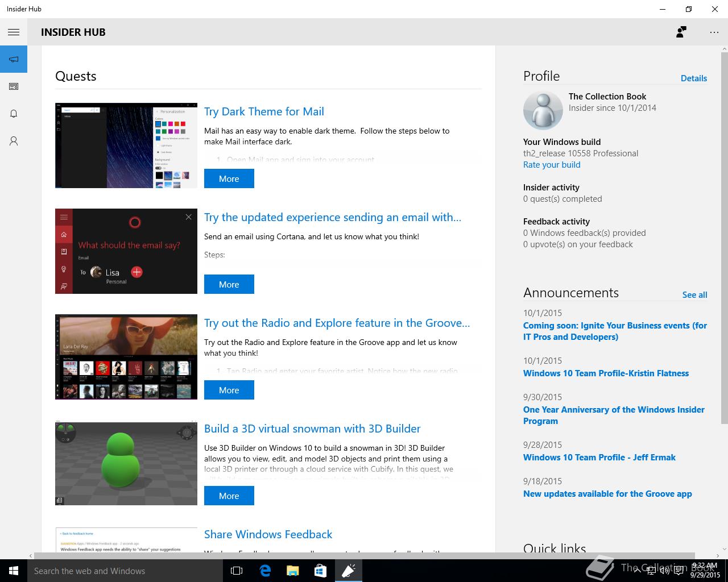This screenshot has width=728, height=582.
Task: Open the Store app from taskbar
Action: 320,571
